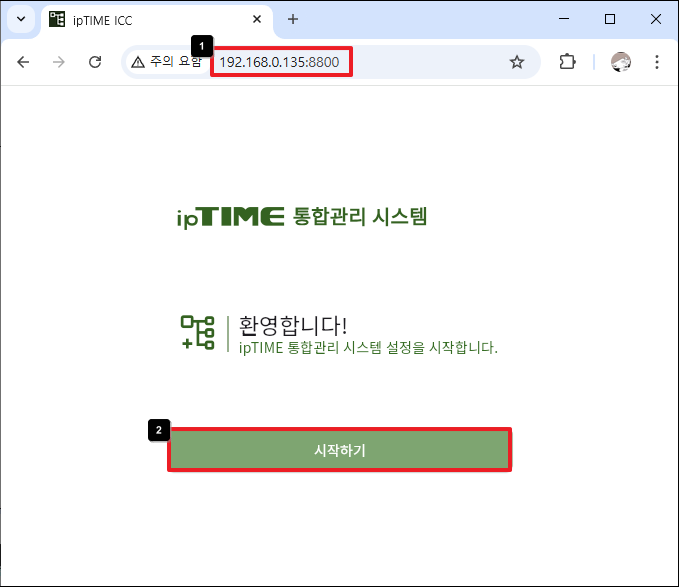Click the green 시작하기 button

339,450
